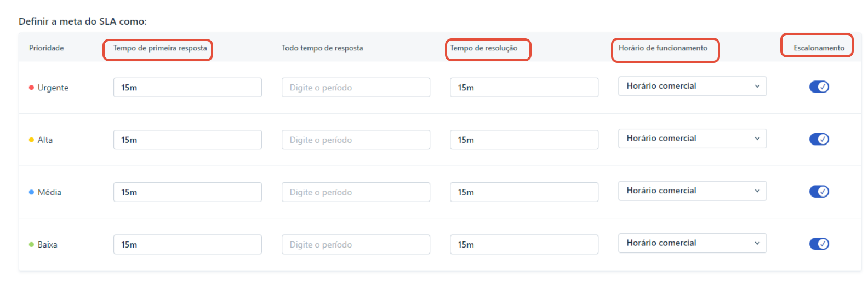The width and height of the screenshot is (868, 282).
Task: Click every response time field for Urgente
Action: [356, 88]
